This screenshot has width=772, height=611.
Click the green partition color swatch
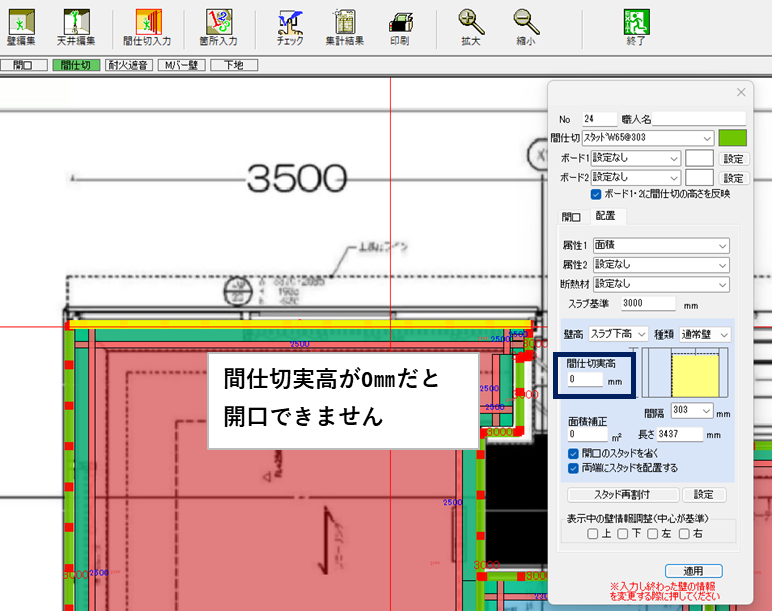[733, 138]
